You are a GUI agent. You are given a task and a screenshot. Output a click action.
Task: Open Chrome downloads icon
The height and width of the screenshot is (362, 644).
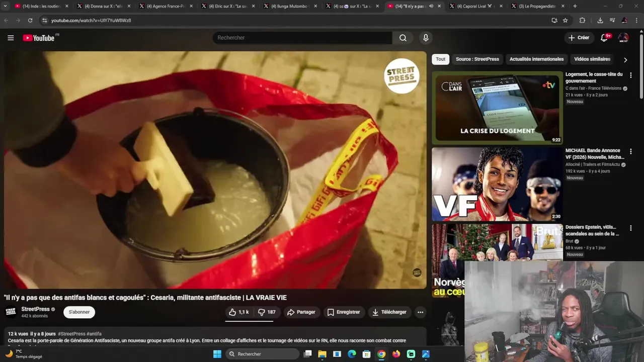point(600,20)
